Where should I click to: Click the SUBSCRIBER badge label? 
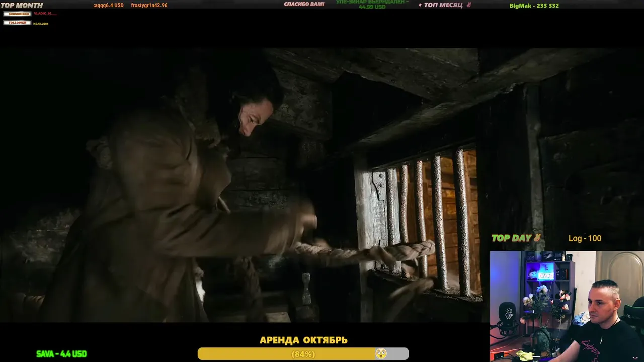pos(17,14)
